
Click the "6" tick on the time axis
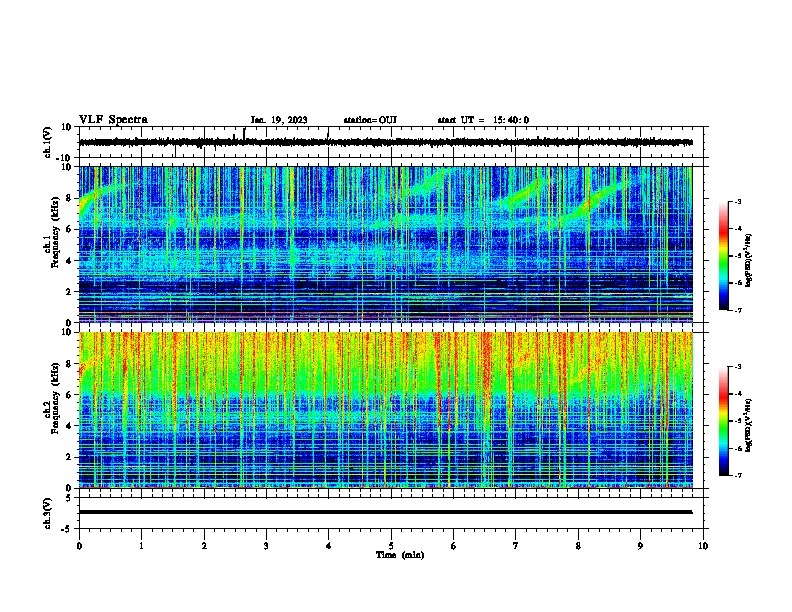click(453, 546)
